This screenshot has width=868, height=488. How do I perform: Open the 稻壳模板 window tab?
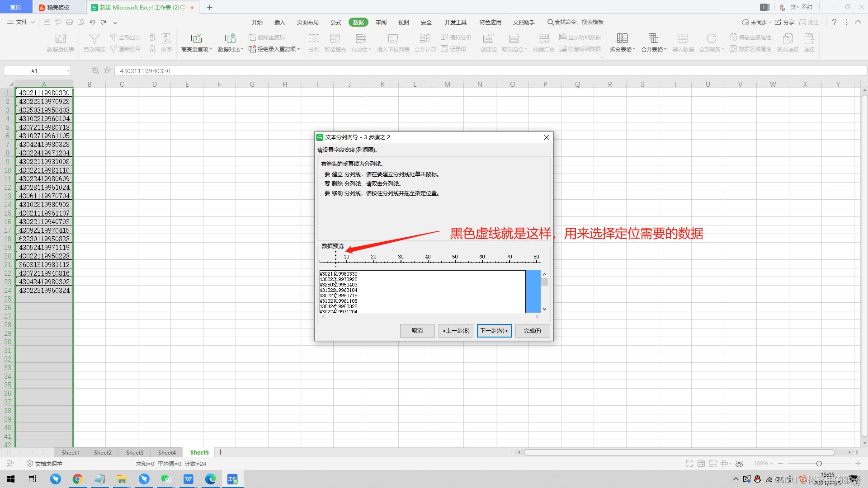click(x=58, y=7)
